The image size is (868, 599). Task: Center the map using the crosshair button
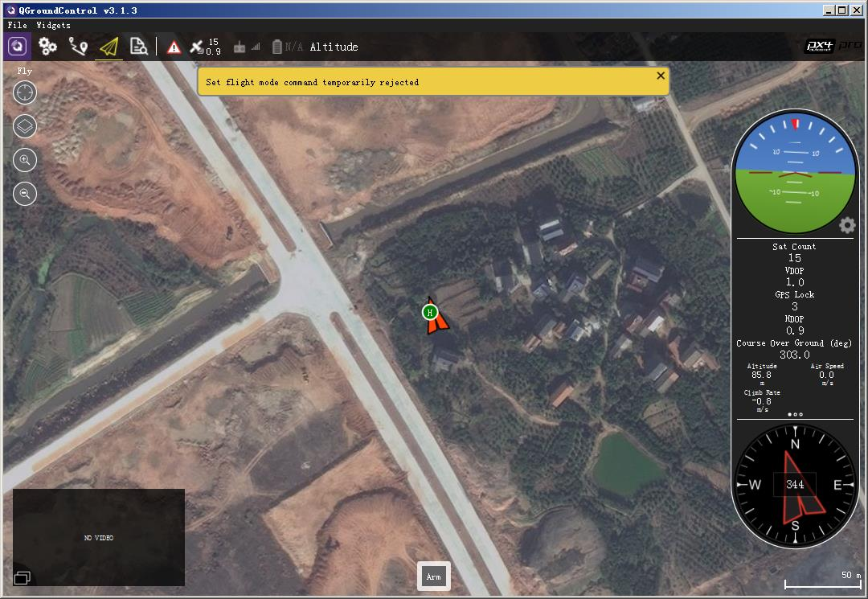click(x=25, y=92)
